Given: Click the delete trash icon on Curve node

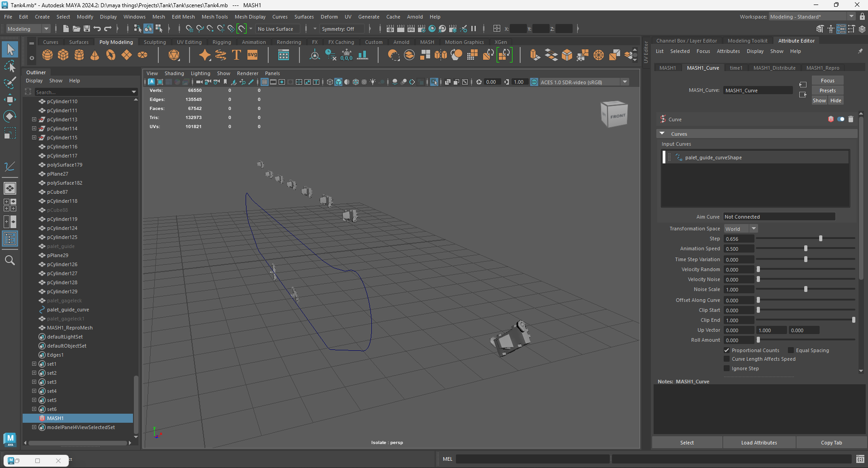Looking at the screenshot, I should click(851, 119).
